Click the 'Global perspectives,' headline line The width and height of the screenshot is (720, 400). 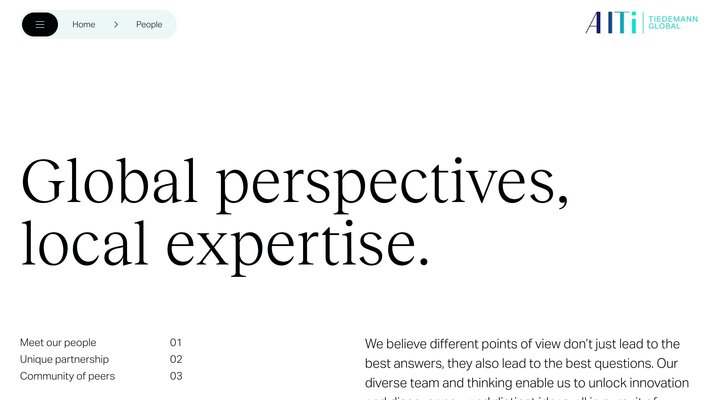[x=295, y=183]
